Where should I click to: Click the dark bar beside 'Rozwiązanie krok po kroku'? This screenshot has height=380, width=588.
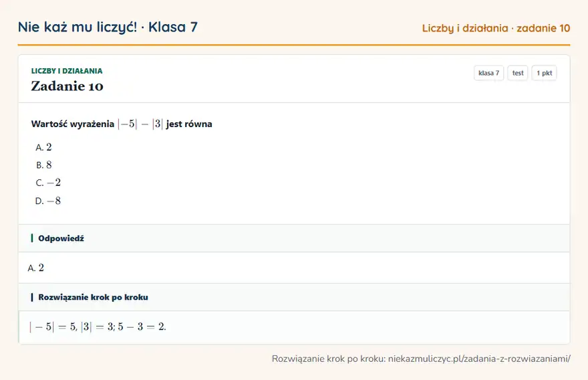32,297
